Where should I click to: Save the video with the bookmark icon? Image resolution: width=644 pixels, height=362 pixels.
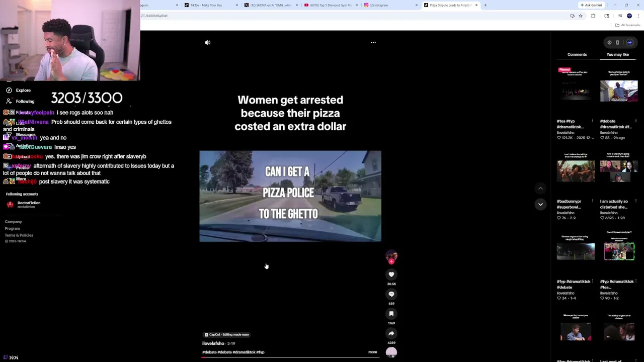click(391, 314)
